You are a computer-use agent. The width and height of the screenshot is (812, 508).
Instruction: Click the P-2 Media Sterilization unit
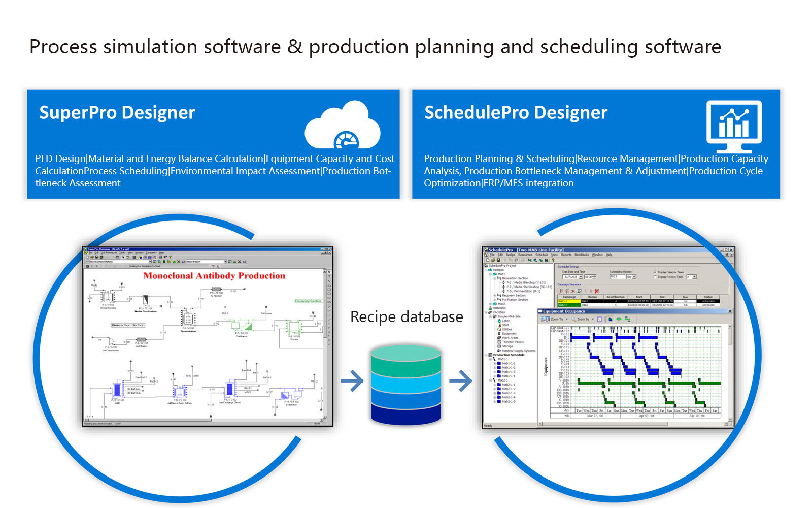[146, 300]
